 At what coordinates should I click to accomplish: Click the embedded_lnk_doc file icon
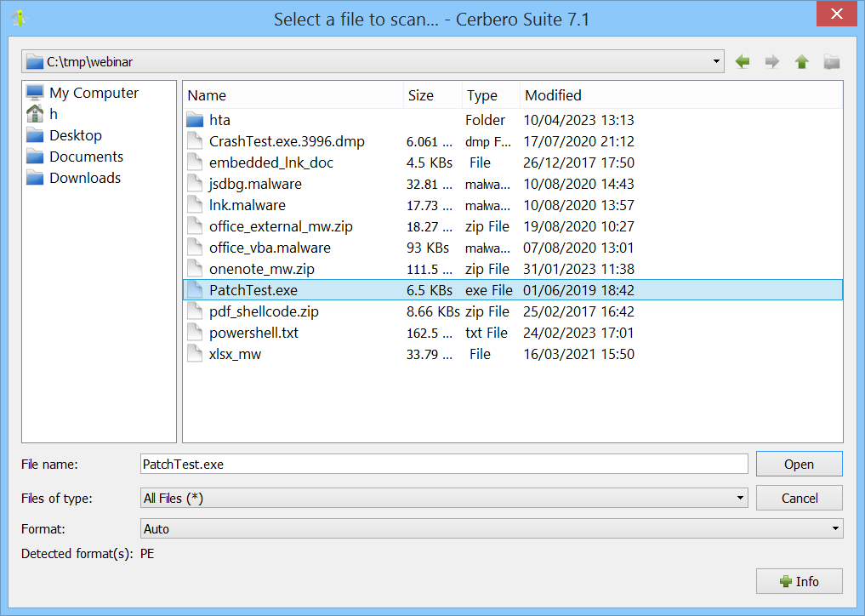(x=195, y=163)
